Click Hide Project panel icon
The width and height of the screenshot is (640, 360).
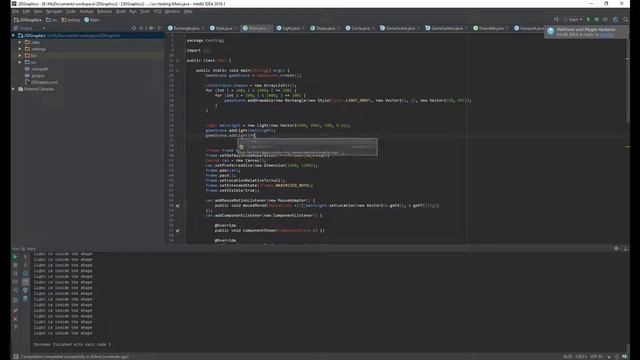tap(160, 28)
